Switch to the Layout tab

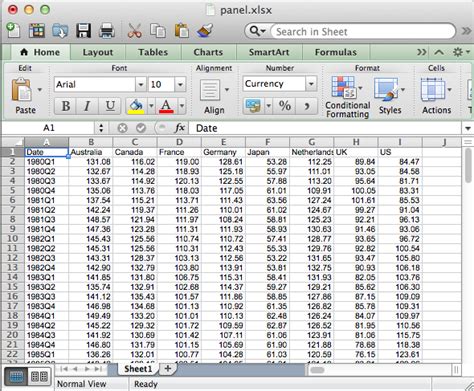click(x=98, y=52)
